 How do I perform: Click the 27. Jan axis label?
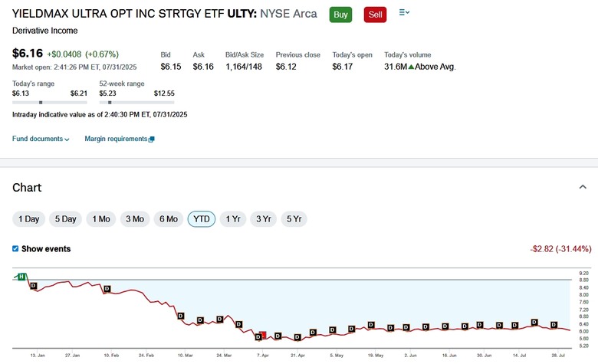[x=73, y=356]
